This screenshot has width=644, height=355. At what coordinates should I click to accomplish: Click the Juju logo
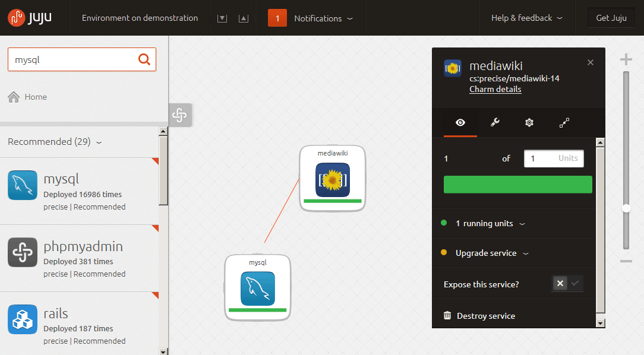click(30, 18)
